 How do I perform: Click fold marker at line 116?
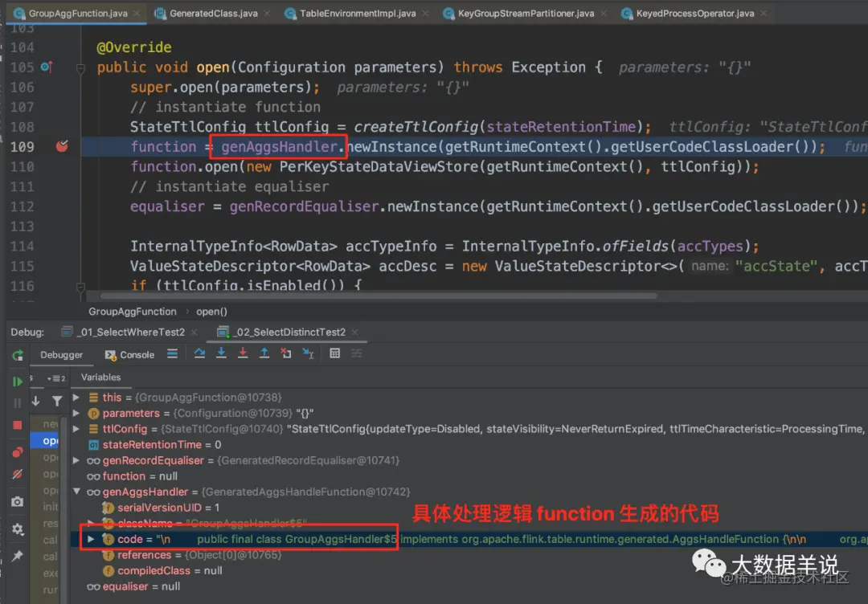pyautogui.click(x=80, y=287)
